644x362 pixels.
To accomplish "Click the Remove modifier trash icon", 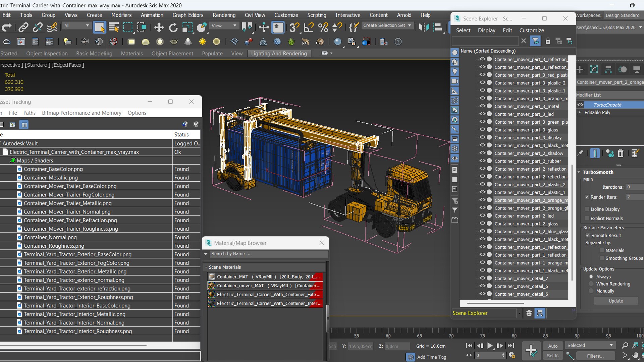I will [x=621, y=153].
